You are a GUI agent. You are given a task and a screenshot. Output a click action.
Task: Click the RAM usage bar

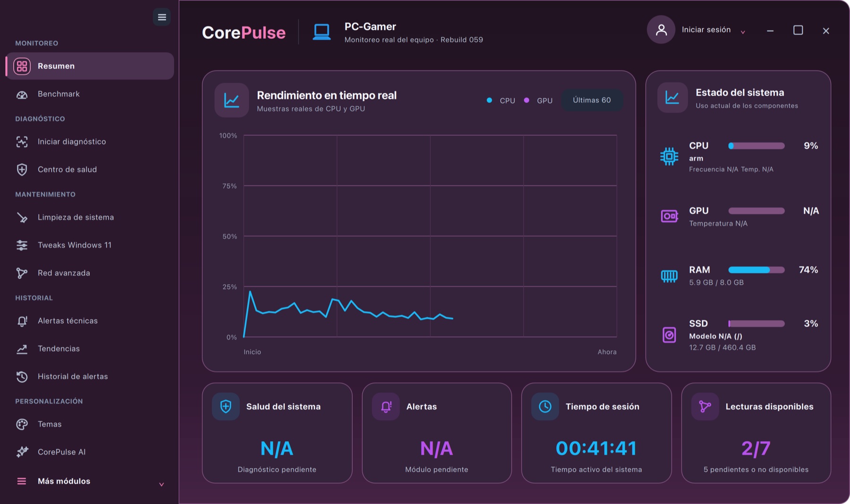point(756,270)
